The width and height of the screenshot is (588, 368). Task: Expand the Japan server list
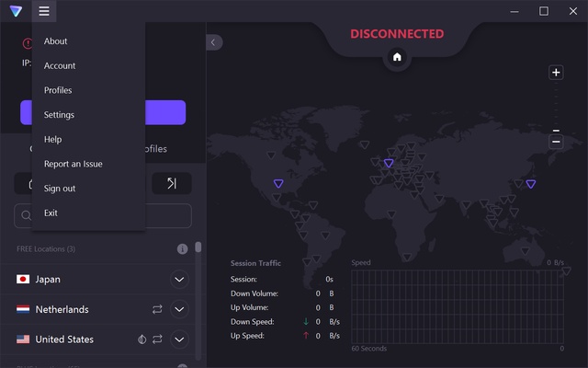(179, 280)
